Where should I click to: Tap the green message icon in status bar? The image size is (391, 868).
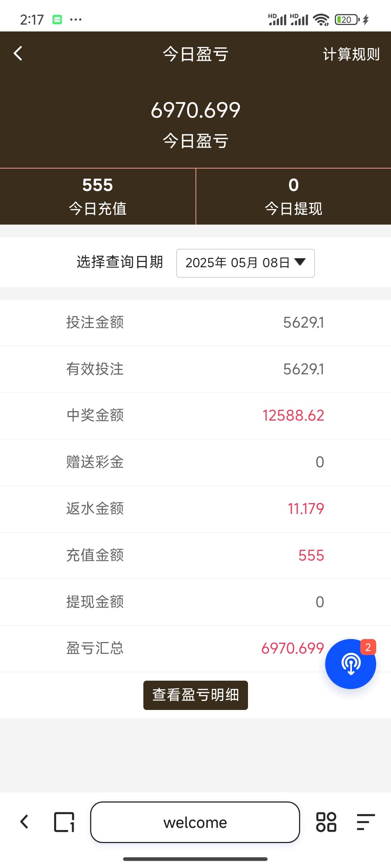[x=57, y=20]
